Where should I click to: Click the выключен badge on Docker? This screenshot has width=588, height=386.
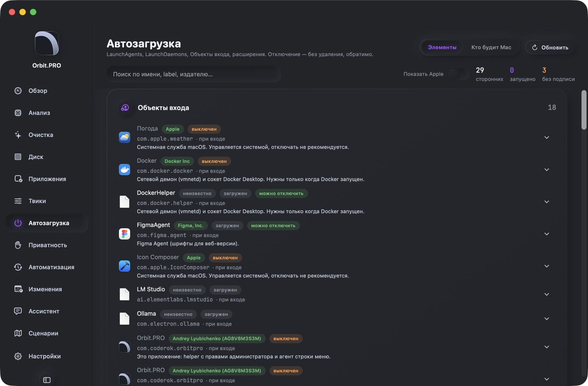point(214,161)
